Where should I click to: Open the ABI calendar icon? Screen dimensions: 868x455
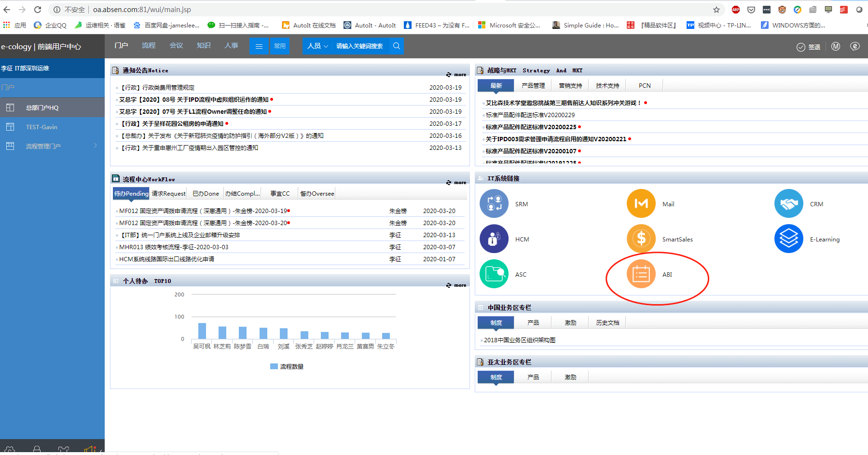641,274
